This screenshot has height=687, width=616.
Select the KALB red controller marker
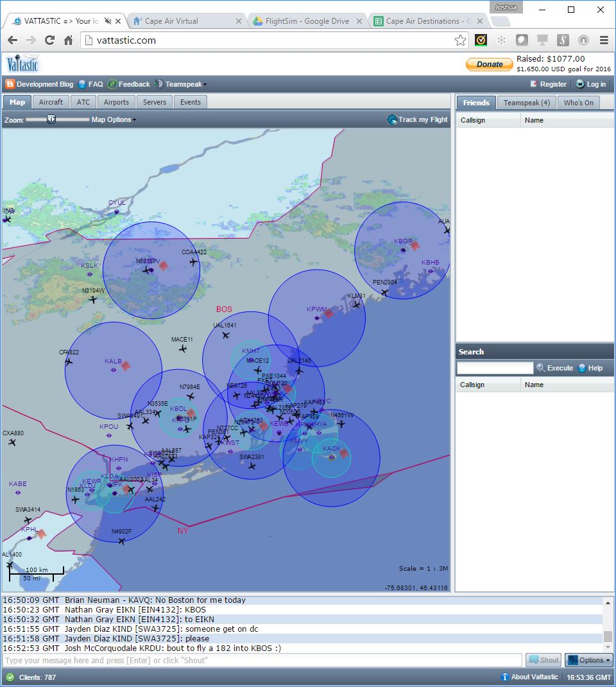(126, 365)
